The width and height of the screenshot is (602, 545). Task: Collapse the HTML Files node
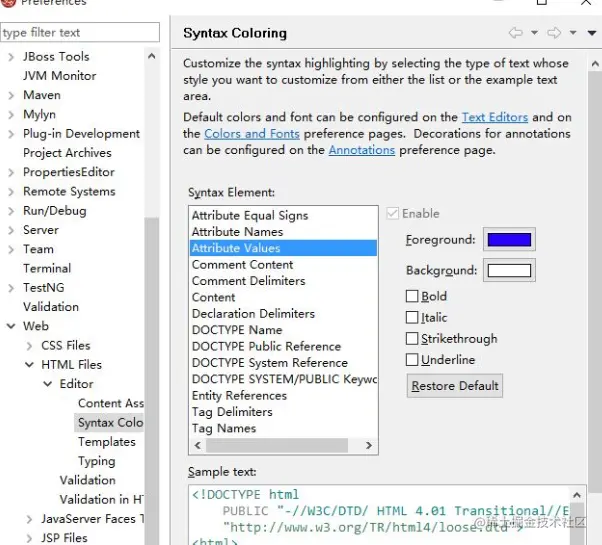pos(29,365)
